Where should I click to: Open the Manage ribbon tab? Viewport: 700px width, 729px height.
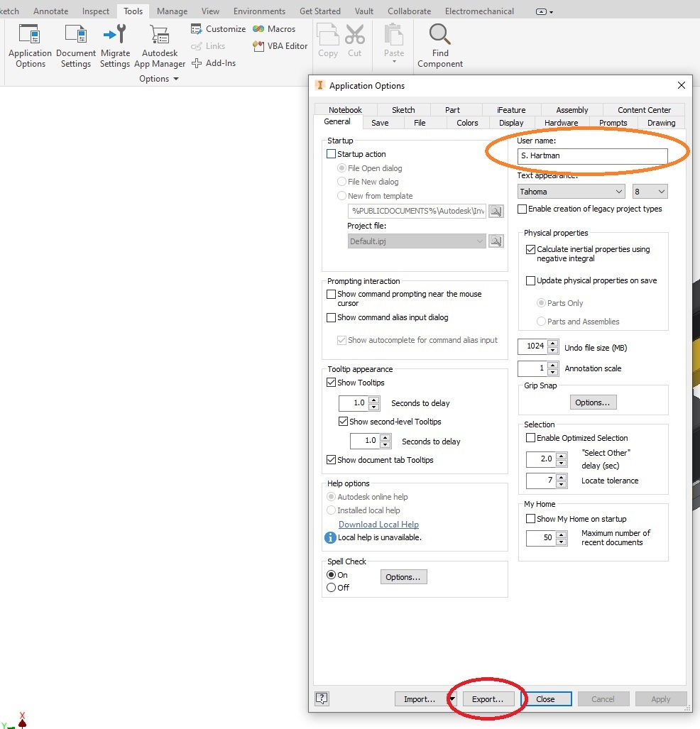click(x=172, y=11)
